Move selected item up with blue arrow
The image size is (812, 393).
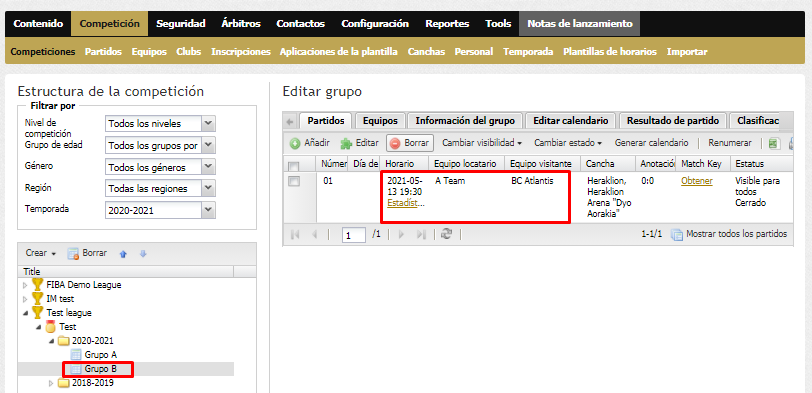point(123,254)
